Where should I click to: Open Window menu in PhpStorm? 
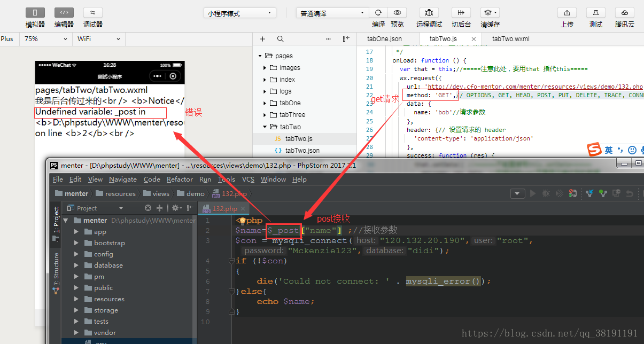(x=273, y=179)
